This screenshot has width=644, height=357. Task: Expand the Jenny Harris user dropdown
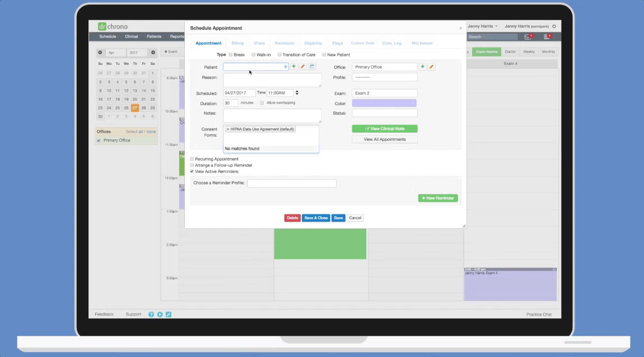coord(482,26)
